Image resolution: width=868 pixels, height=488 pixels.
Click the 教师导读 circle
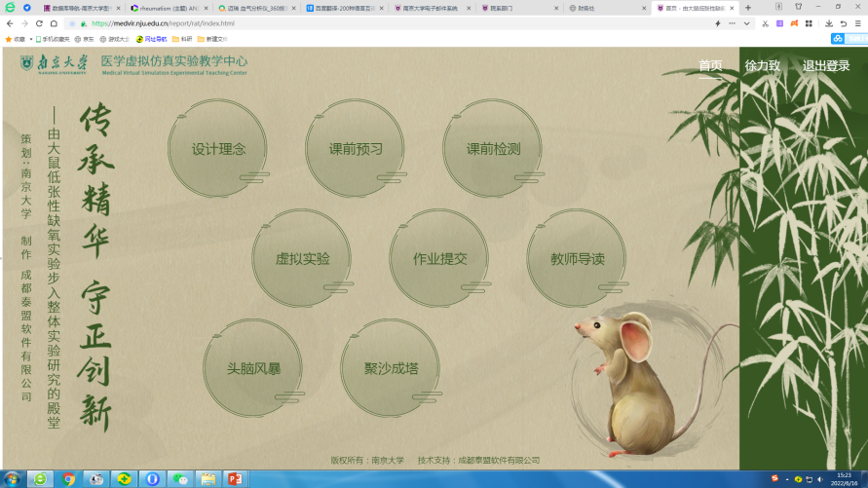[x=577, y=259]
